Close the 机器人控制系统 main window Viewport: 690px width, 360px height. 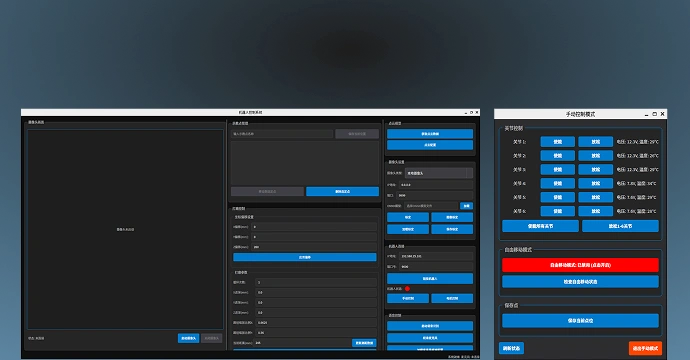(x=477, y=112)
